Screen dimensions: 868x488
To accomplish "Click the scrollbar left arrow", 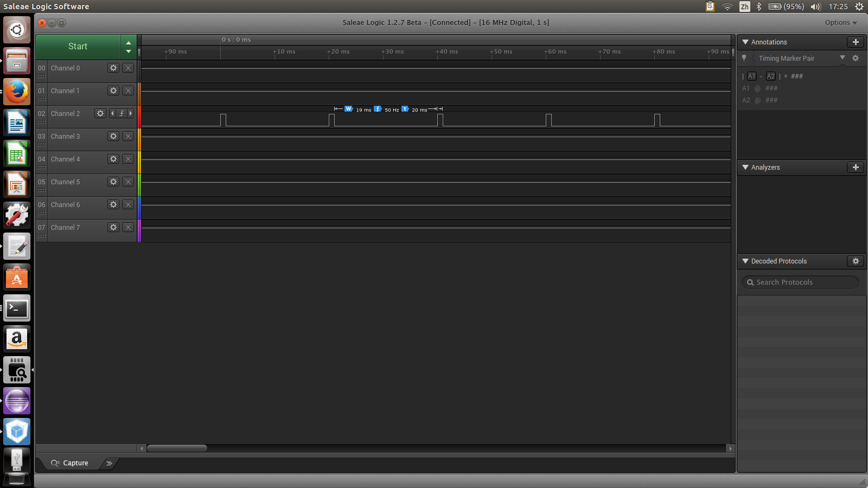I will (x=142, y=448).
